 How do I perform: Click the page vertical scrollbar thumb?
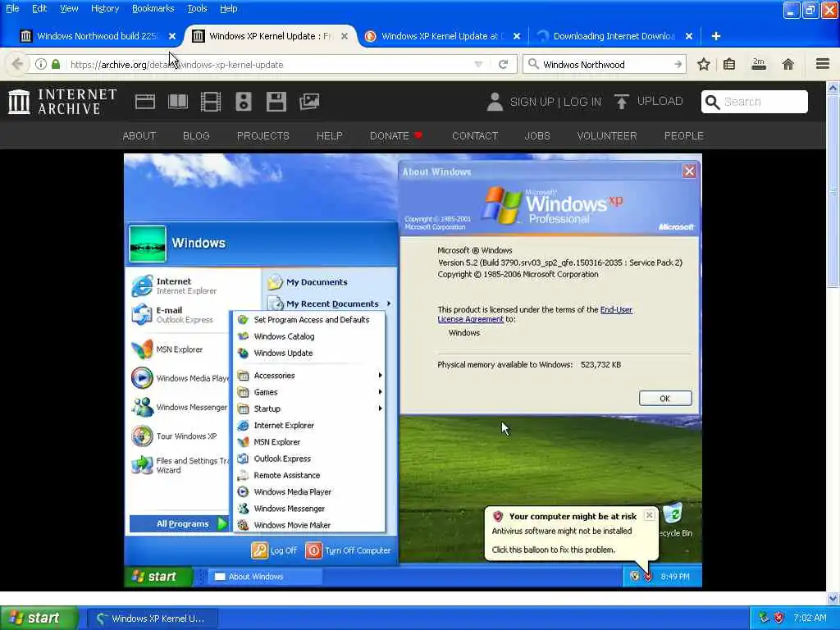tap(833, 191)
